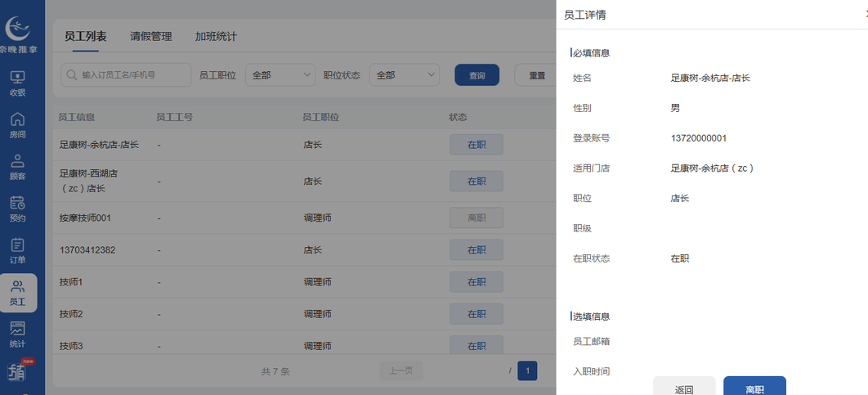868x395 pixels.
Task: Click the 状态 column header
Action: point(458,118)
